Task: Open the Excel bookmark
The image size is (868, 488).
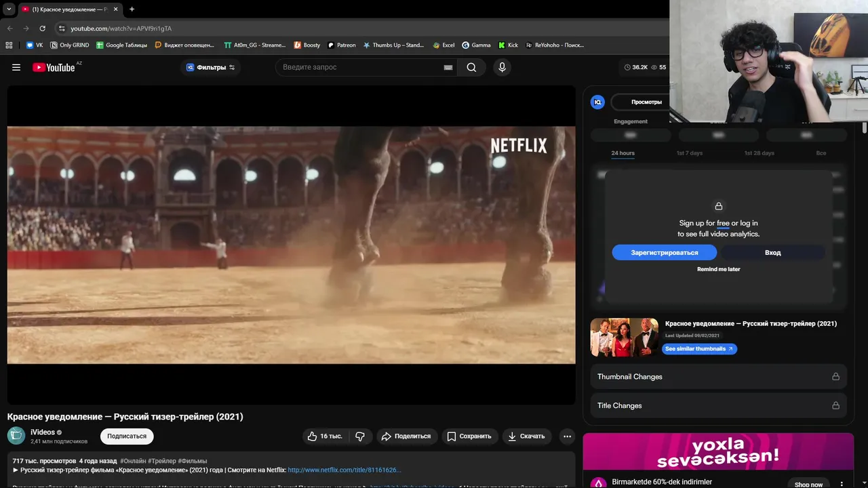Action: (444, 45)
